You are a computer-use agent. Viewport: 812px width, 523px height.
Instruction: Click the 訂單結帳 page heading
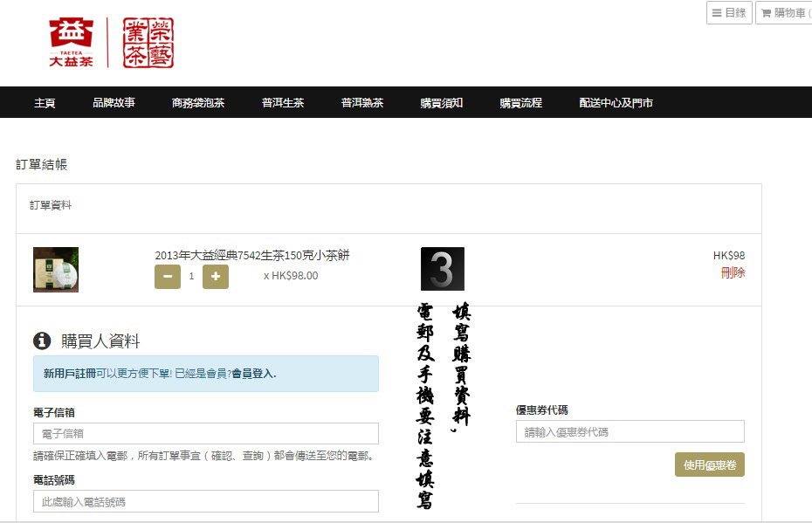pos(41,164)
